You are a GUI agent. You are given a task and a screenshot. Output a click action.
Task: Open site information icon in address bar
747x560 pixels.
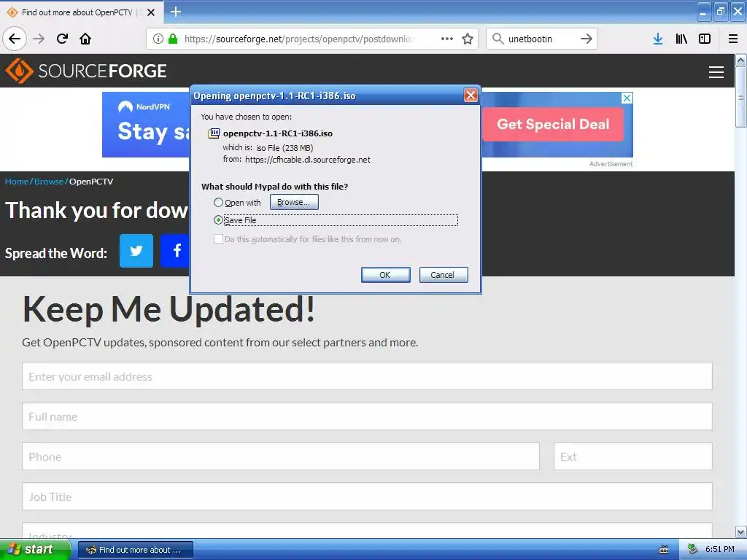[158, 39]
